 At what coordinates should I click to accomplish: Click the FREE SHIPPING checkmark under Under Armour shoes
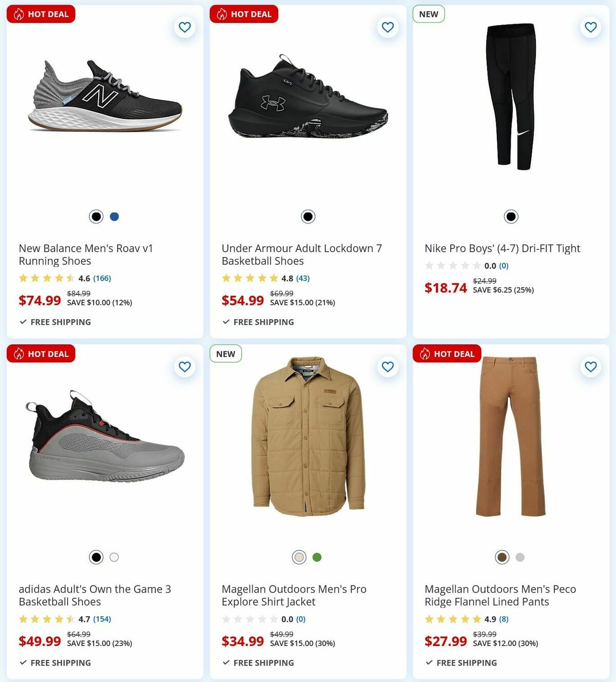point(225,322)
